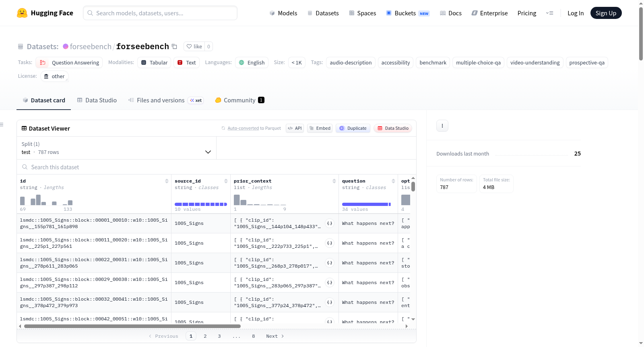Image resolution: width=644 pixels, height=347 pixels.
Task: Expand the JSON cell in 00029_00038 row
Action: click(330, 283)
